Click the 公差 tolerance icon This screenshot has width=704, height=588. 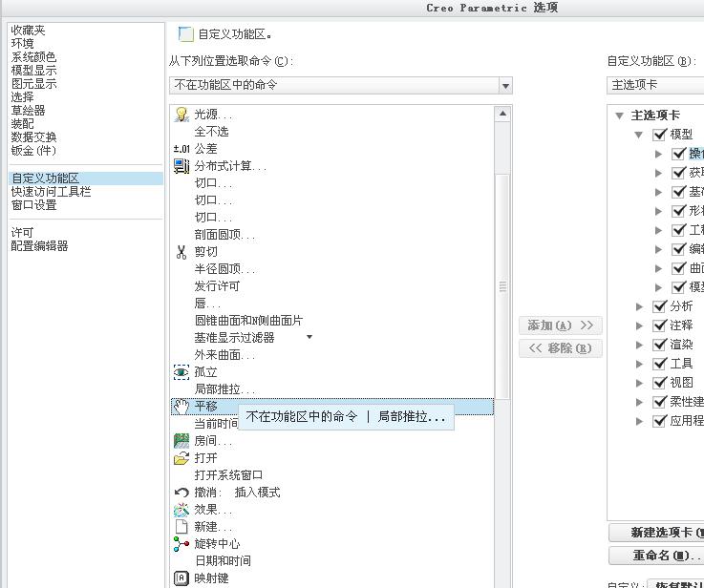[181, 149]
